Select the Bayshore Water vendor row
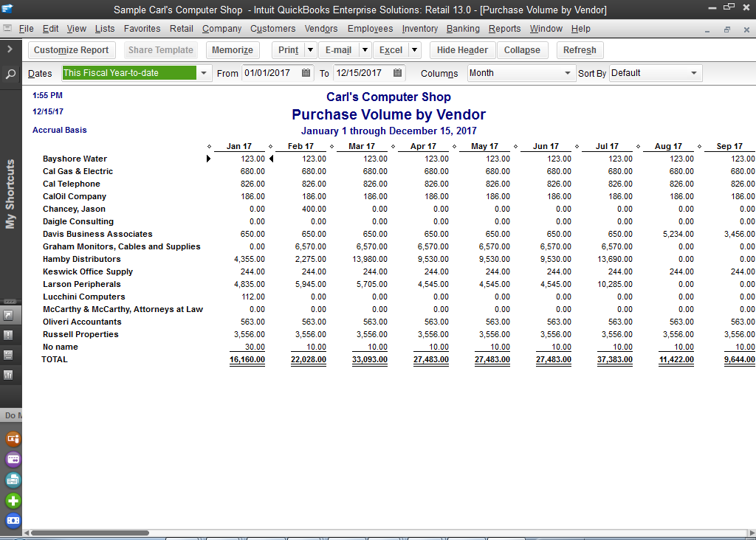 (75, 159)
